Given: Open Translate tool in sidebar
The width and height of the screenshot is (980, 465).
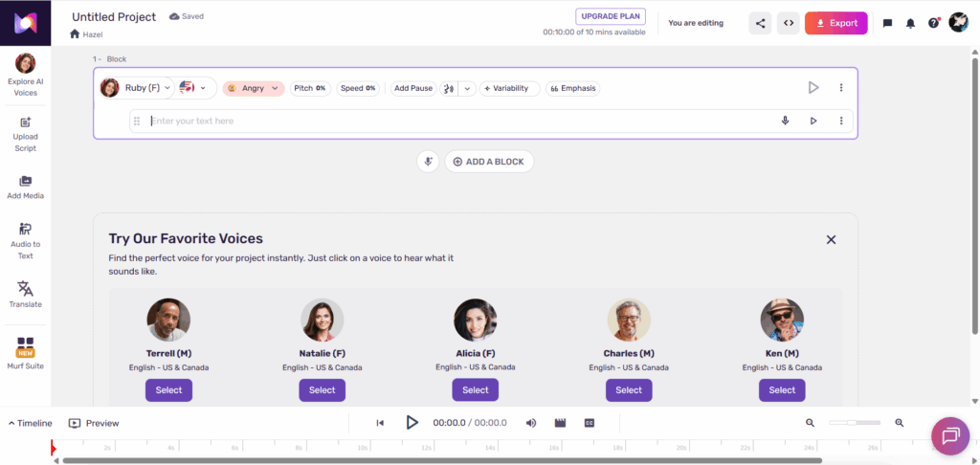Looking at the screenshot, I should pyautogui.click(x=26, y=295).
